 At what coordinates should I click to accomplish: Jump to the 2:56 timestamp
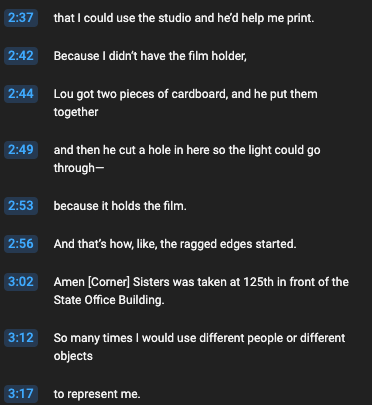pos(21,244)
